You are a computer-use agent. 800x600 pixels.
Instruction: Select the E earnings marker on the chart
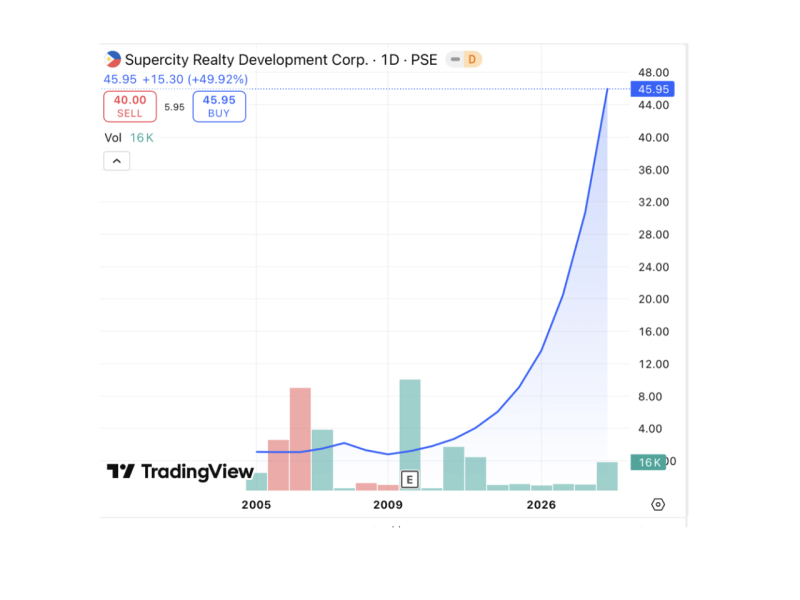click(x=409, y=479)
